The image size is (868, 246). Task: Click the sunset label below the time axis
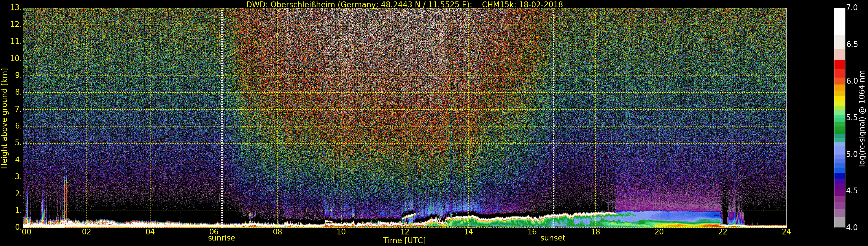(553, 238)
